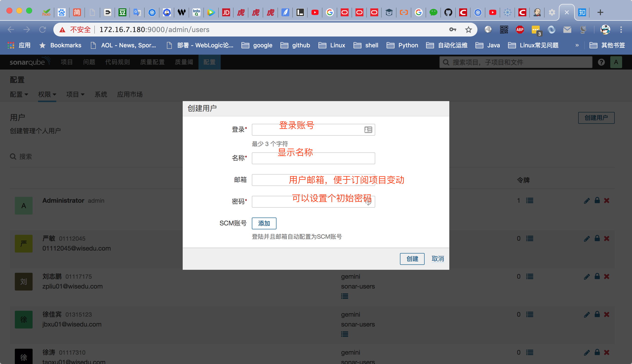Click the contact card icon in the 登录 field
Image resolution: width=632 pixels, height=364 pixels.
point(368,130)
